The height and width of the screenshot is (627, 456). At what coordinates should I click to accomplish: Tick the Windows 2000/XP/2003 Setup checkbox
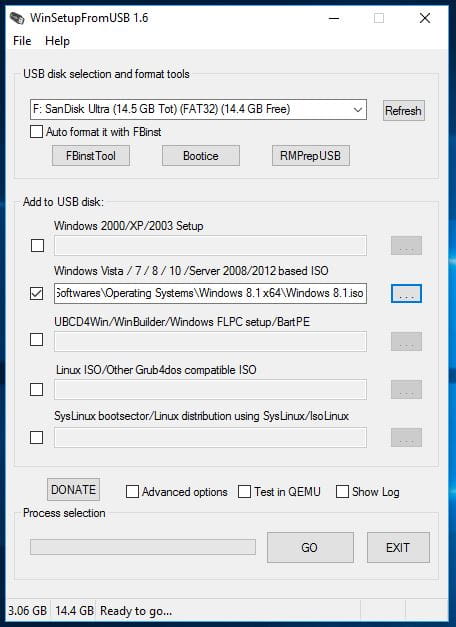point(37,245)
